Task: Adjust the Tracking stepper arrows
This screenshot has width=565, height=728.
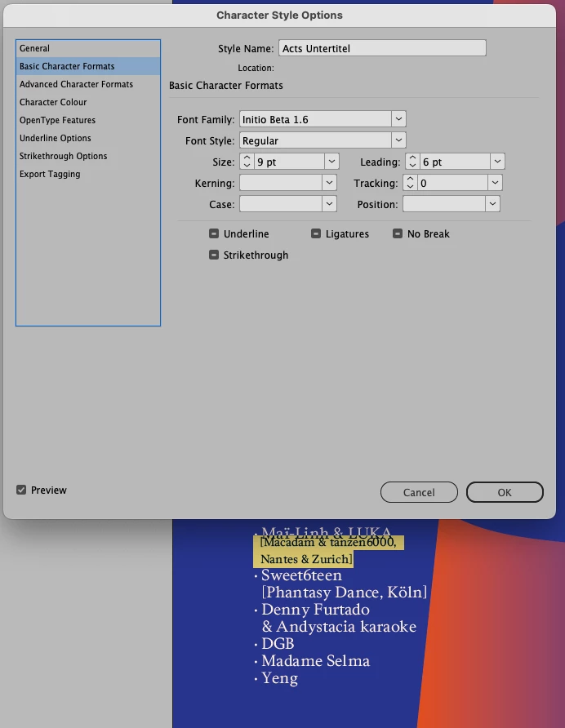Action: (410, 183)
